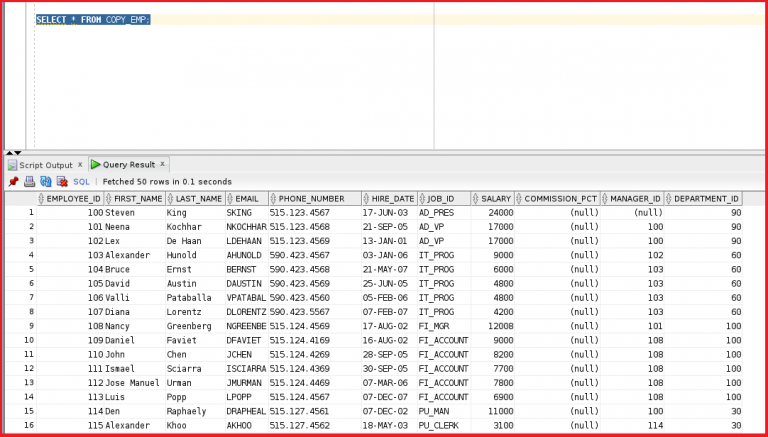Select the cell containing Jose Manuel
Image resolution: width=768 pixels, height=437 pixels.
[x=135, y=383]
